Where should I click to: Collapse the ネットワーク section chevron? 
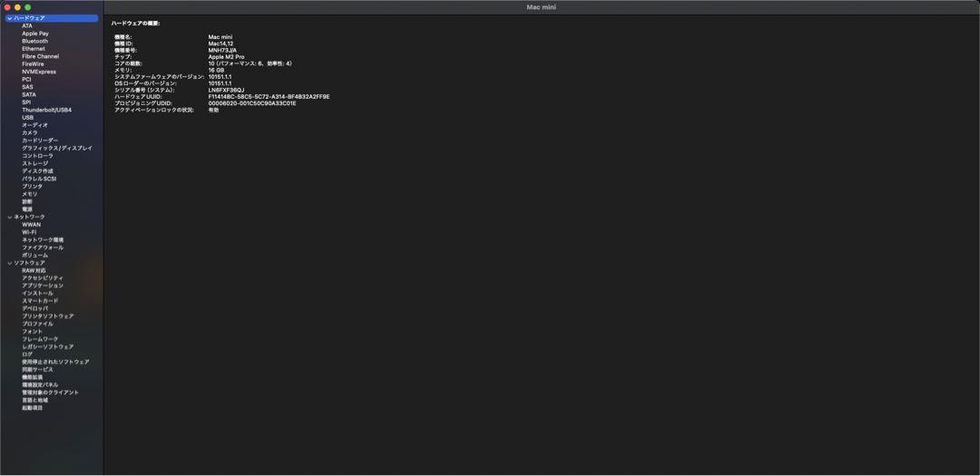(x=9, y=217)
